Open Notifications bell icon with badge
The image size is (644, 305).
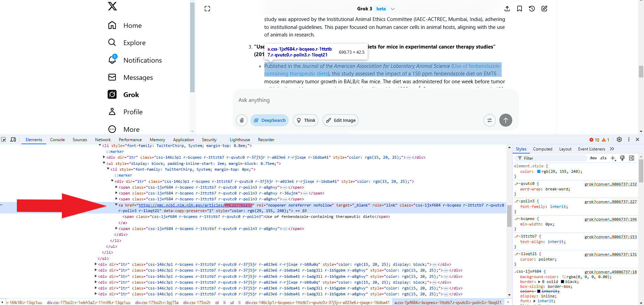pos(112,60)
